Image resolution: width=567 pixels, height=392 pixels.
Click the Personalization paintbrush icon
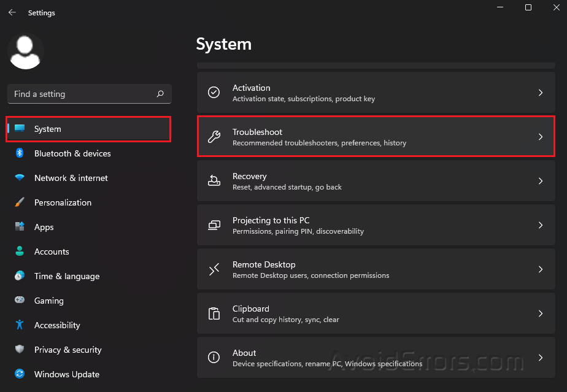tap(20, 202)
